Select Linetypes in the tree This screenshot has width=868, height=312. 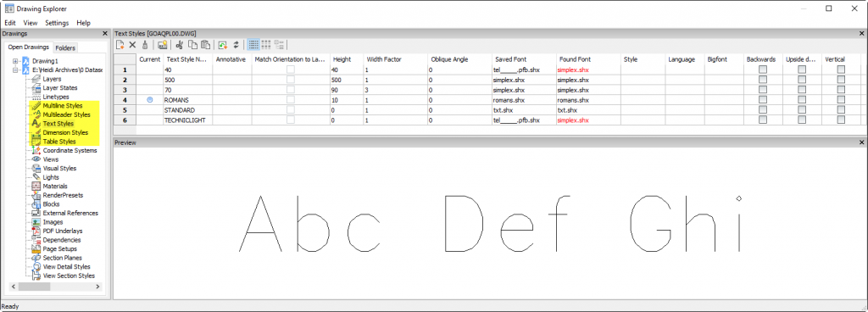tap(56, 97)
